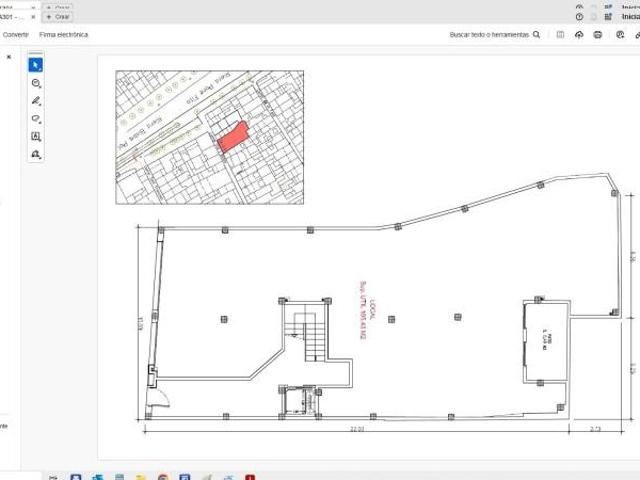Open the Convertir menu

pyautogui.click(x=15, y=35)
